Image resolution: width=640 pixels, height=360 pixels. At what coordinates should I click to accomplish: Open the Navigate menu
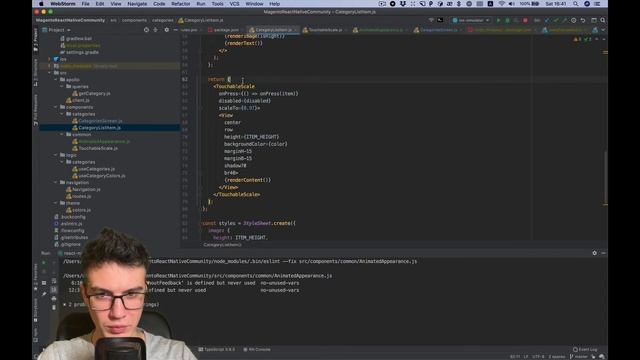point(137,4)
